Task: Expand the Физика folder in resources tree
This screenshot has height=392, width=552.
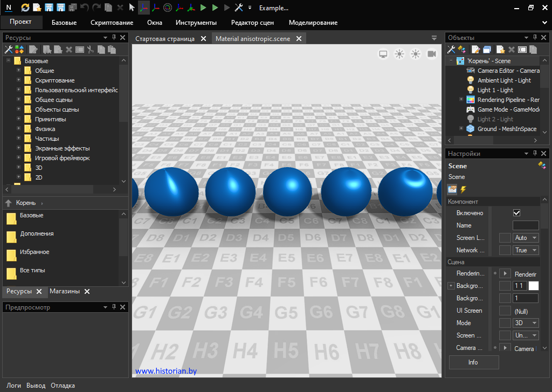Action: (x=18, y=129)
